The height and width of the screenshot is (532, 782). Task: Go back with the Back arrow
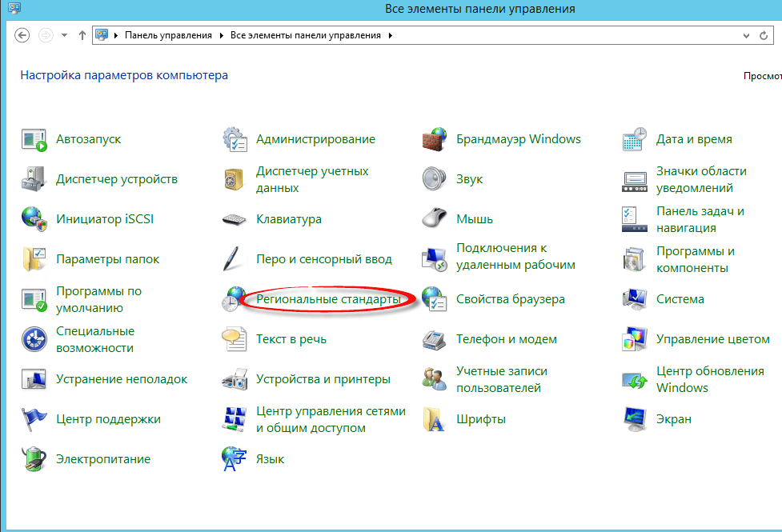pyautogui.click(x=22, y=35)
